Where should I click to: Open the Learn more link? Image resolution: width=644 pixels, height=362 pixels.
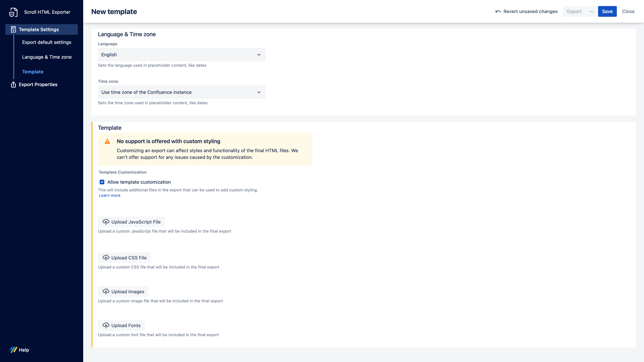click(110, 195)
